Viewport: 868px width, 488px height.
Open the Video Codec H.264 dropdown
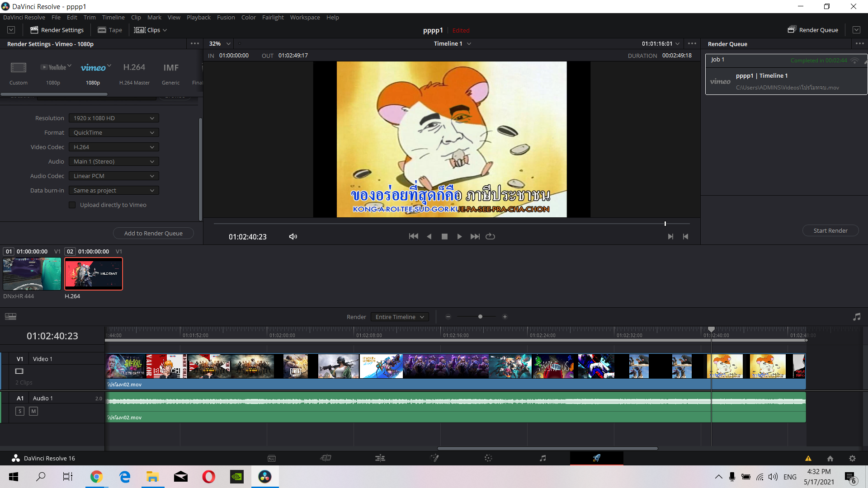(114, 147)
